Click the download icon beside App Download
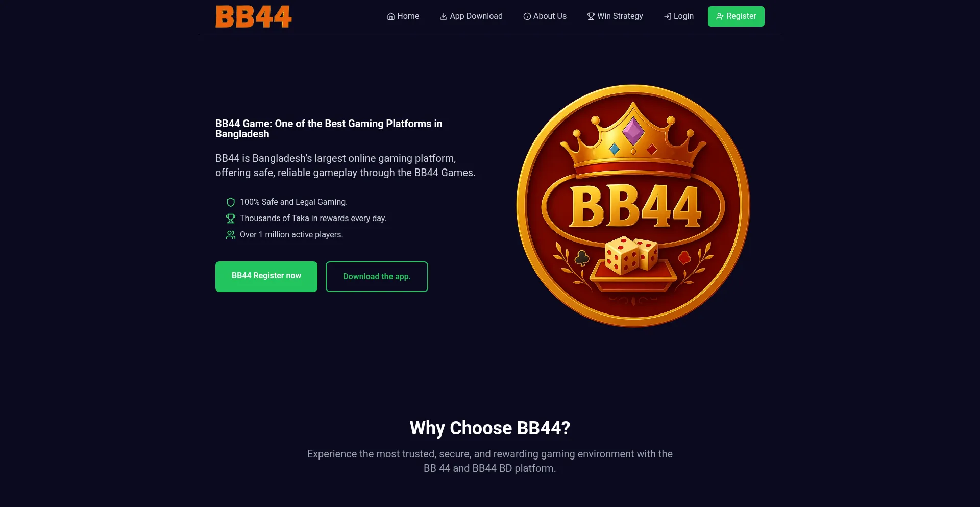This screenshot has height=507, width=980. pyautogui.click(x=444, y=16)
